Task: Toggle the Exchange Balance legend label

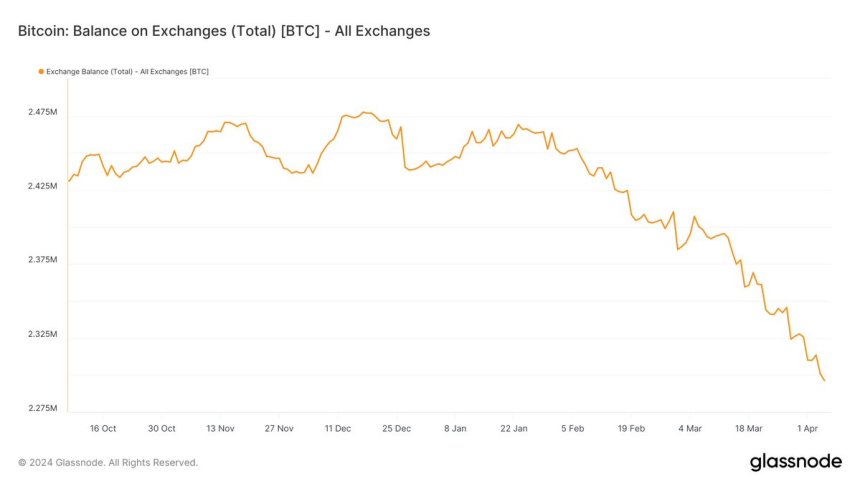Action: (128, 72)
